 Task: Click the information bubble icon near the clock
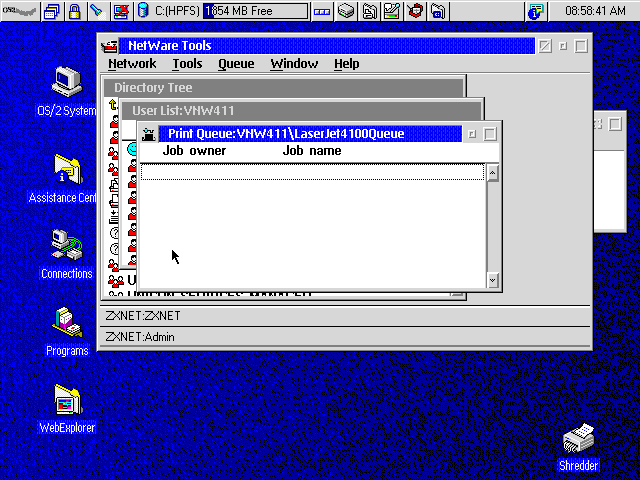[536, 11]
